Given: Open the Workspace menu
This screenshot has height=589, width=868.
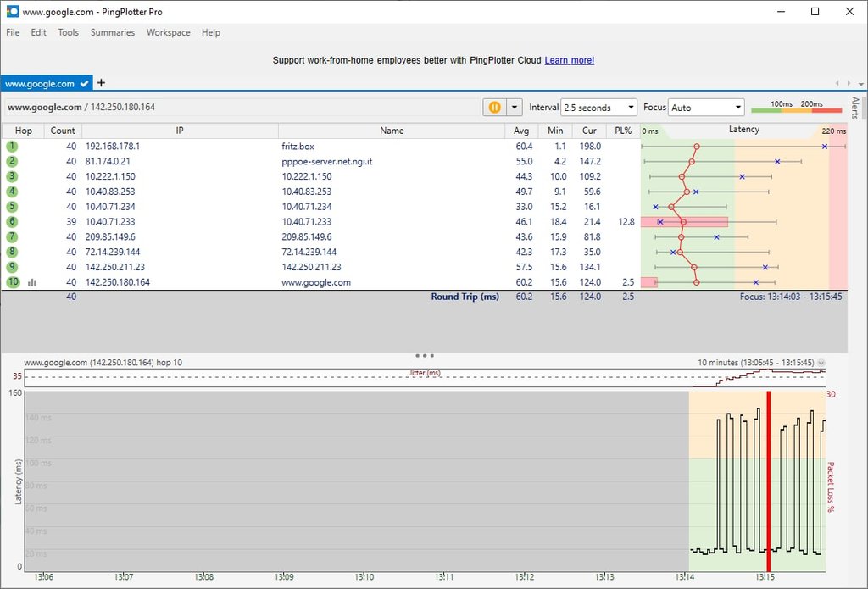Looking at the screenshot, I should click(169, 32).
